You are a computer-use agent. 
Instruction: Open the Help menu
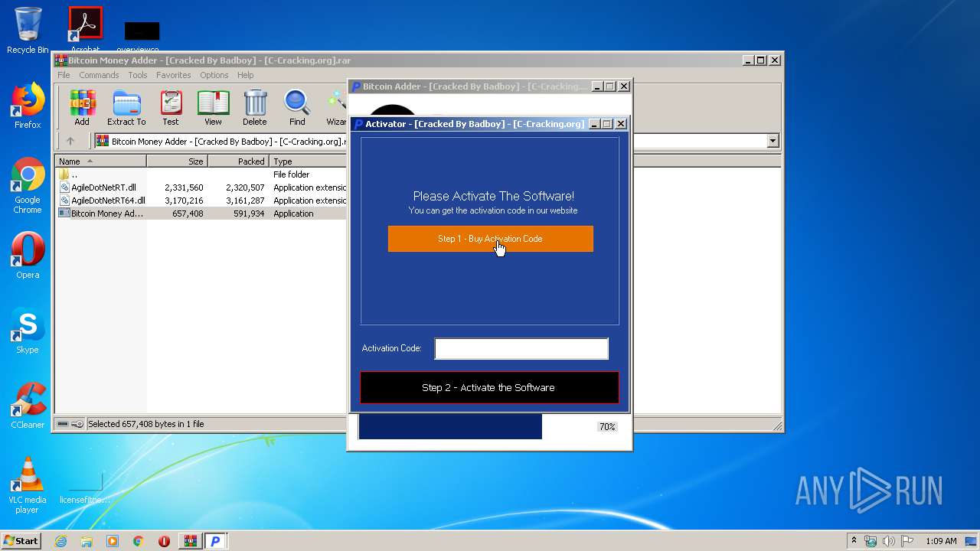pos(245,75)
